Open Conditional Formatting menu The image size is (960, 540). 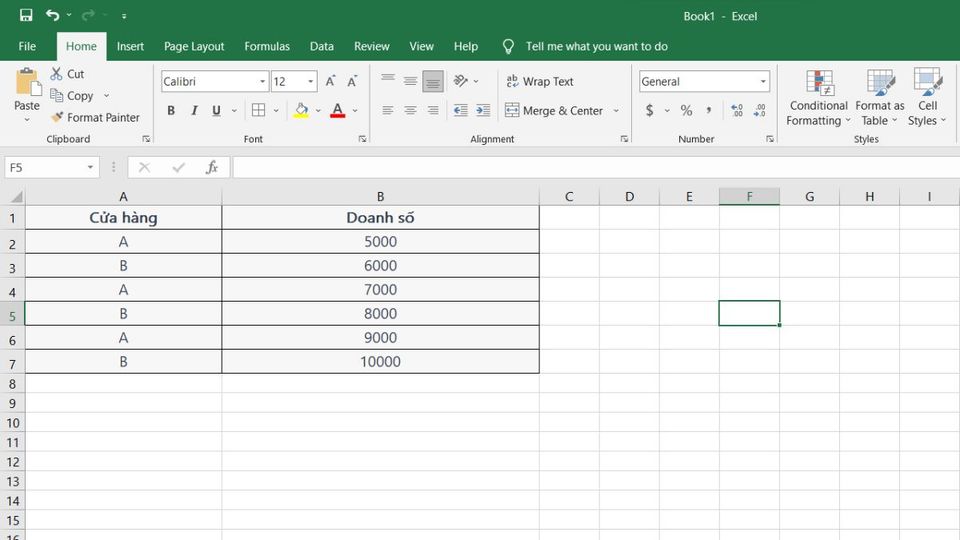tap(819, 98)
